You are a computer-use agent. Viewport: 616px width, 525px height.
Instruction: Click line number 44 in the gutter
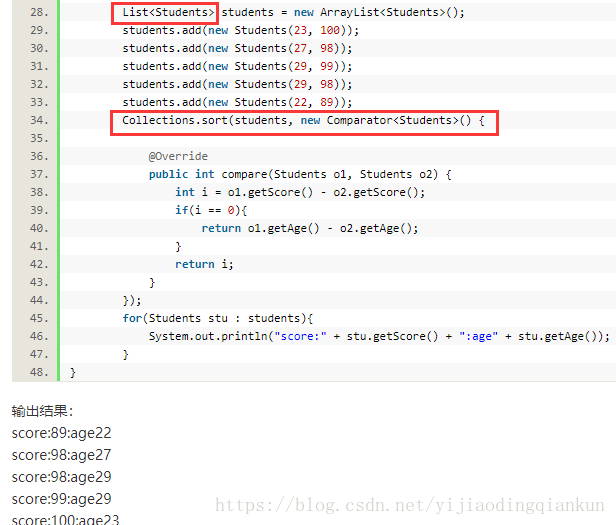pyautogui.click(x=39, y=301)
